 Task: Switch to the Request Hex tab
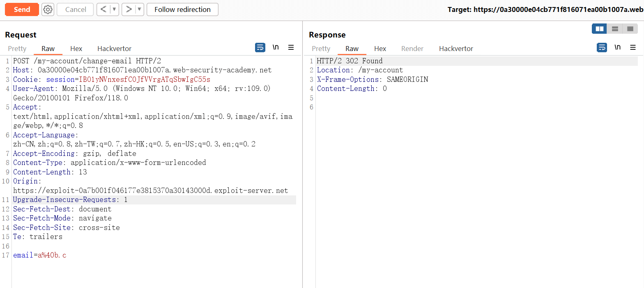click(76, 49)
